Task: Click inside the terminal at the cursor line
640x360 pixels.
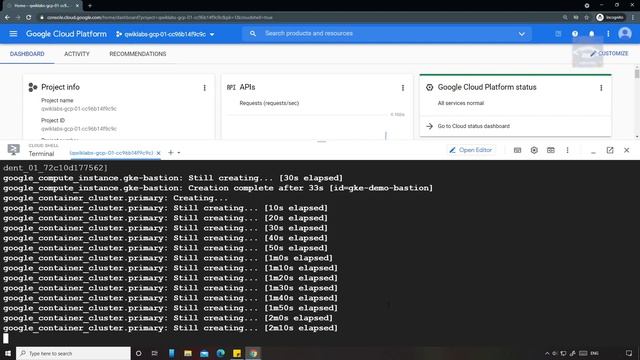Action: point(6,338)
